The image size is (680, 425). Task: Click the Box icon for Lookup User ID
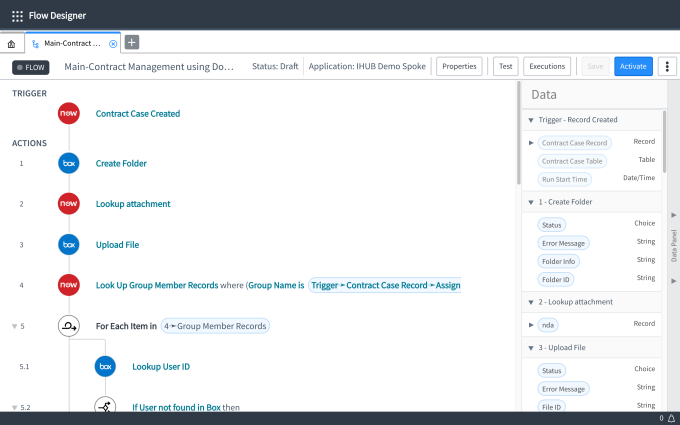point(105,367)
